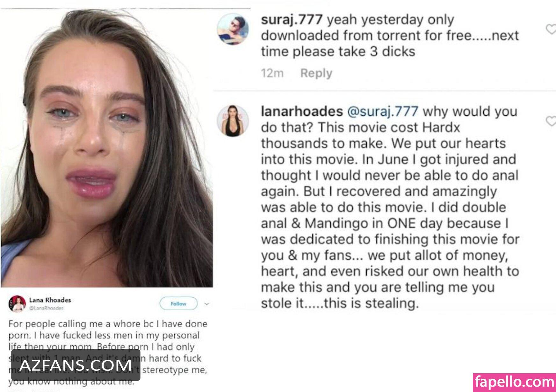Image resolution: width=556 pixels, height=392 pixels.
Task: Click Reply under the suraj.777 comment
Action: click(316, 73)
